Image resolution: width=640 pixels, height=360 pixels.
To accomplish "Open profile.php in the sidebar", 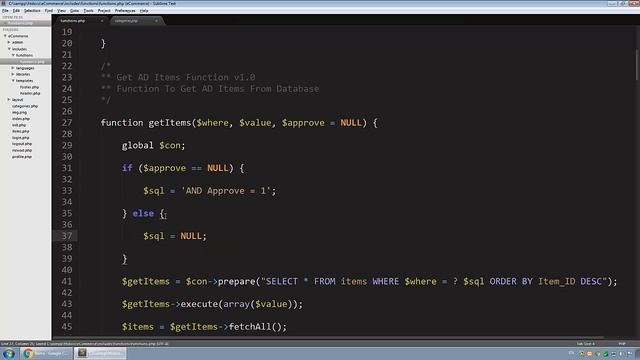I will click(22, 156).
